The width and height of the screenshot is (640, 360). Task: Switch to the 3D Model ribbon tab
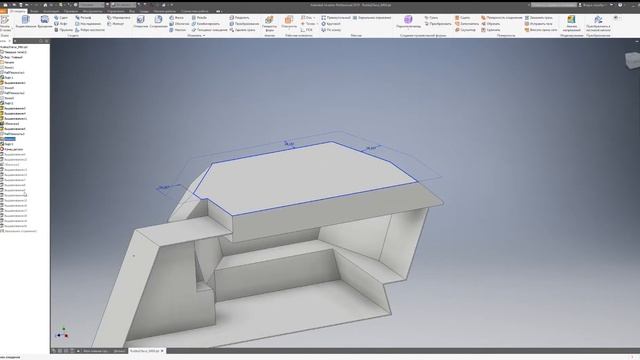18,11
